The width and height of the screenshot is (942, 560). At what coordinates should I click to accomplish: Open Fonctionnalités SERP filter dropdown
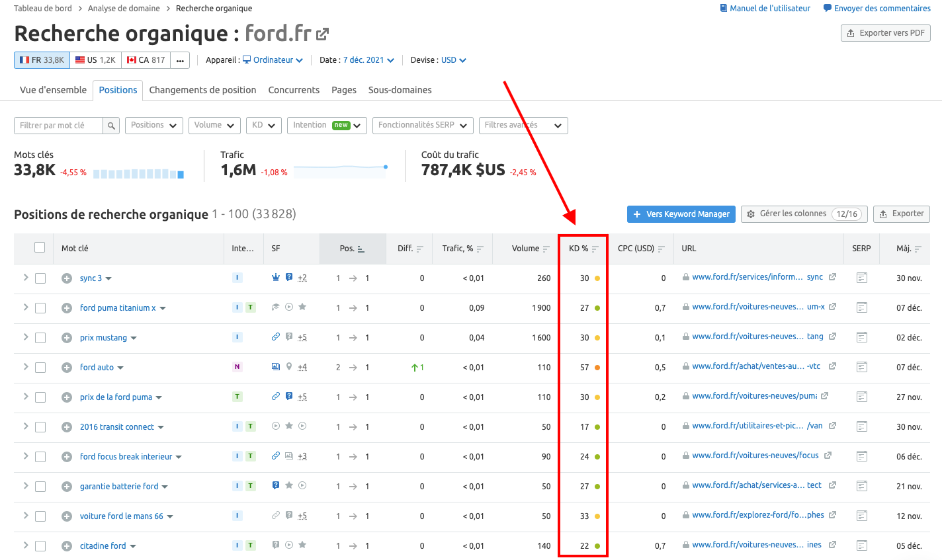(423, 126)
